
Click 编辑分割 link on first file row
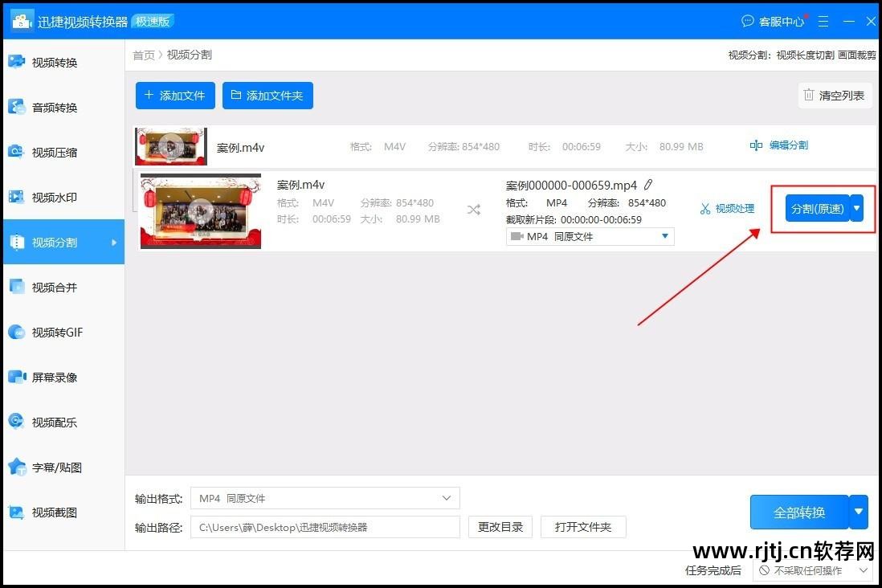click(779, 145)
